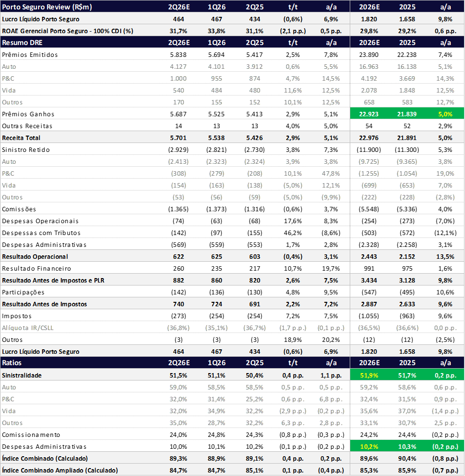Click the 'Sinistro Retido' row label
Image resolution: width=465 pixels, height=476 pixels.
[26, 149]
